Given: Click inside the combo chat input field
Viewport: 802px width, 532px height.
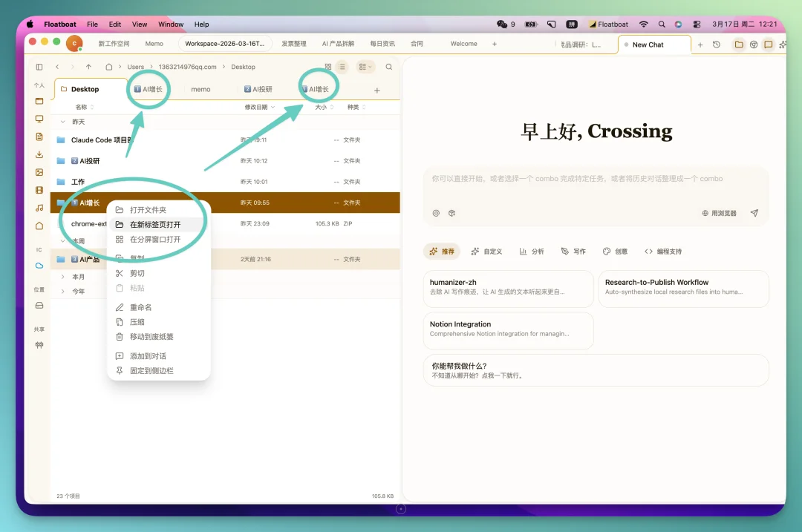Looking at the screenshot, I should point(596,185).
